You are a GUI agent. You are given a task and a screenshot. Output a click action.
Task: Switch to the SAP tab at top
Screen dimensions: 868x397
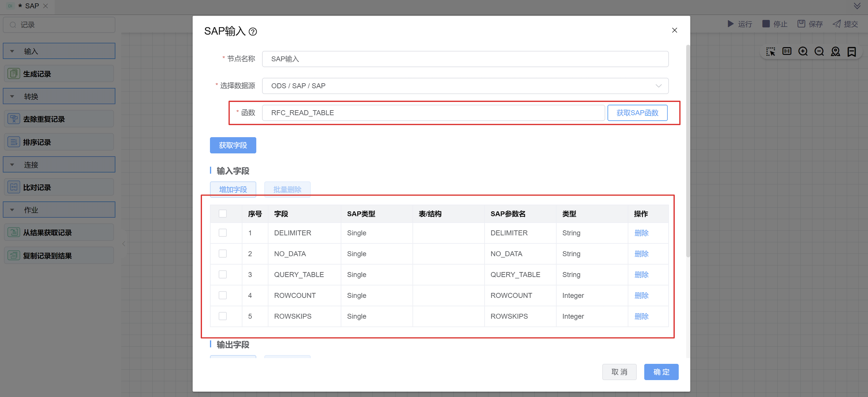pyautogui.click(x=32, y=6)
